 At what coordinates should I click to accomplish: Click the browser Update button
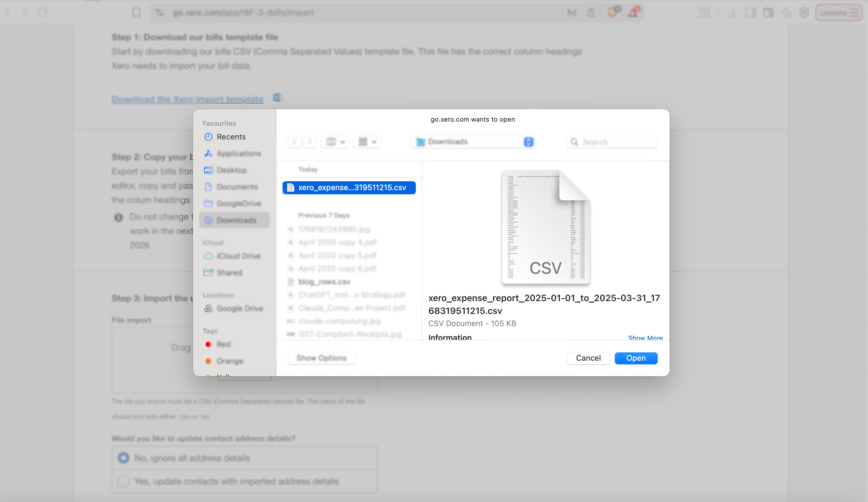pyautogui.click(x=839, y=13)
